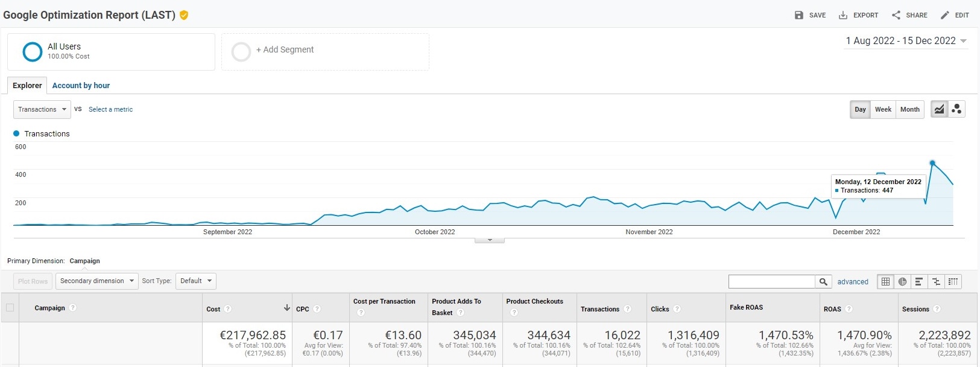Sort by Product Checkouts column
The height and width of the screenshot is (367, 980).
click(534, 301)
